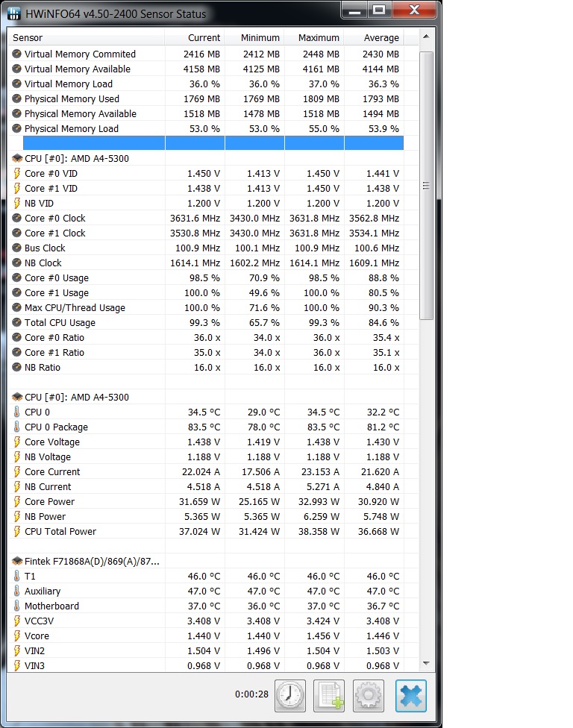Click the thermometer icon beside Auxiliary

[17, 591]
